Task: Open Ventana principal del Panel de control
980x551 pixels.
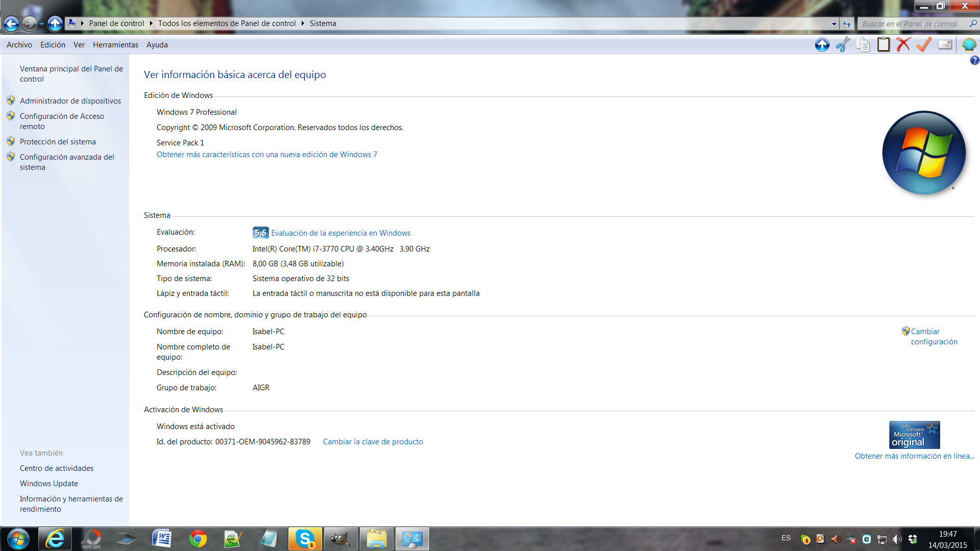Action: coord(71,74)
